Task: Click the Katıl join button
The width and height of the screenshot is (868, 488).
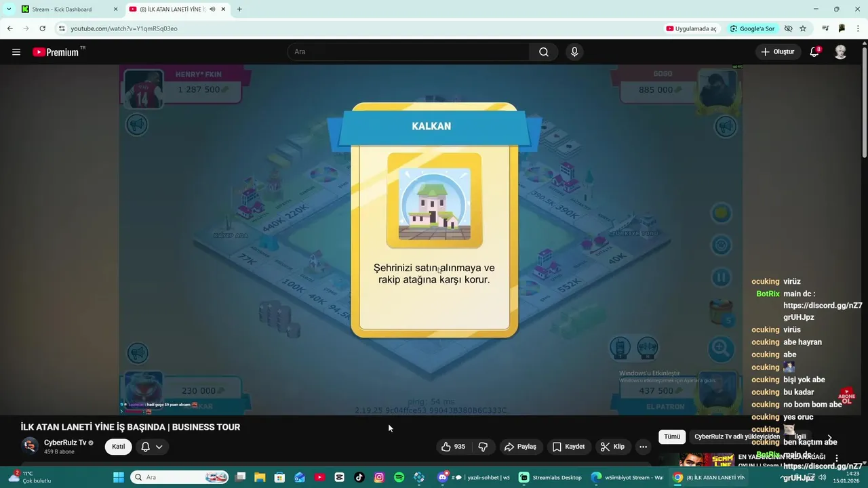Action: (x=118, y=447)
